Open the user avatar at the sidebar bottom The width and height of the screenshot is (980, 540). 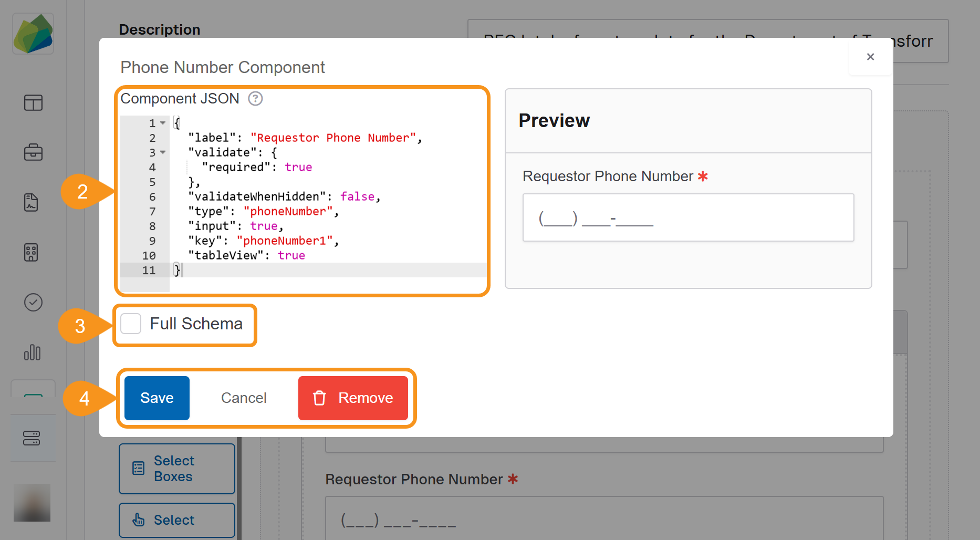tap(32, 503)
